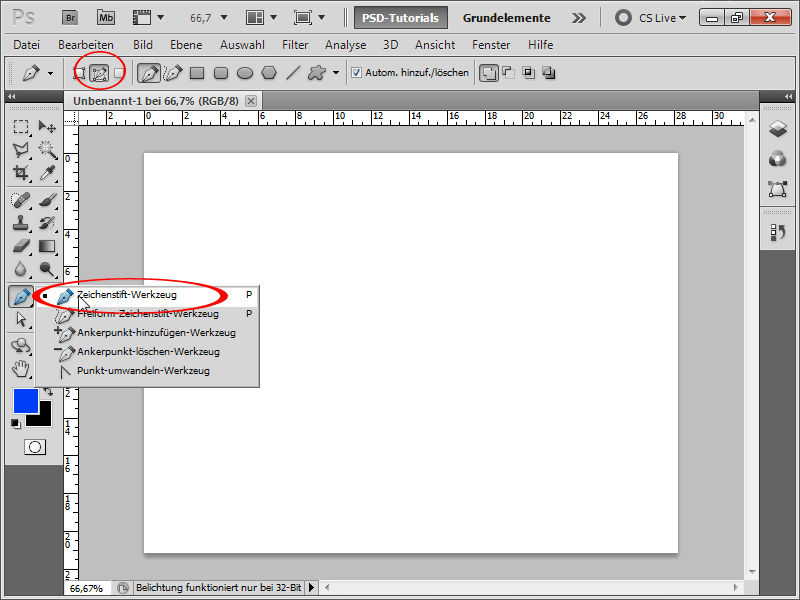Enable Fill Pixels mode in options bar

tap(119, 73)
